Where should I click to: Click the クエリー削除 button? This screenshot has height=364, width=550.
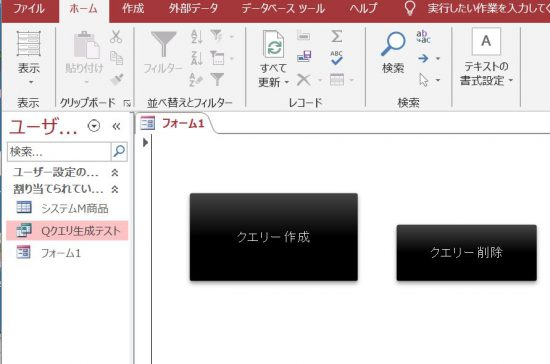tap(467, 252)
